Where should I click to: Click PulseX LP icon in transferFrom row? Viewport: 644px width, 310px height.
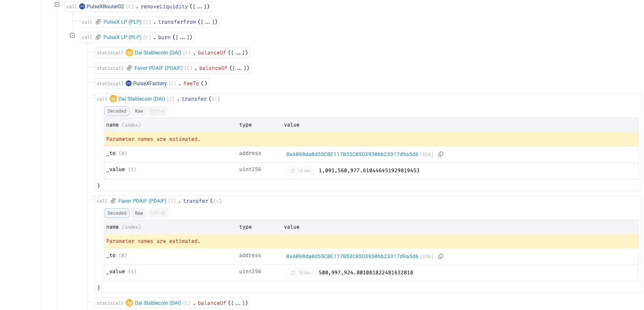(98, 22)
